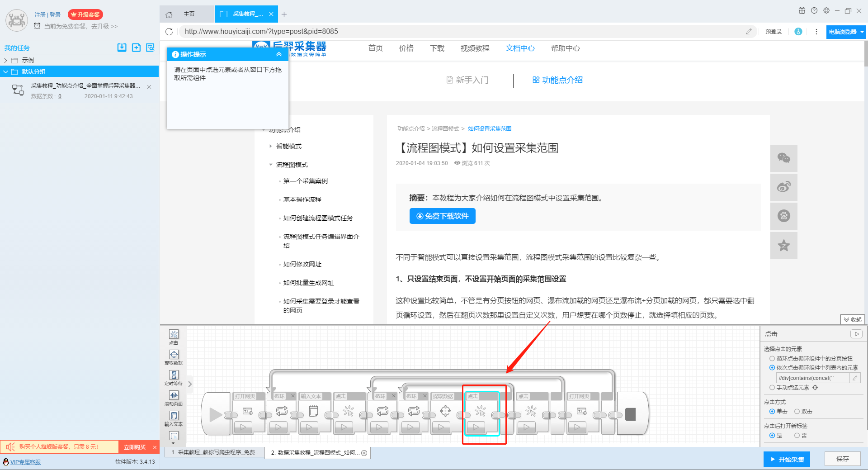The width and height of the screenshot is (868, 470).
Task: Click the search task icon in 我的任务 header
Action: coord(151,47)
